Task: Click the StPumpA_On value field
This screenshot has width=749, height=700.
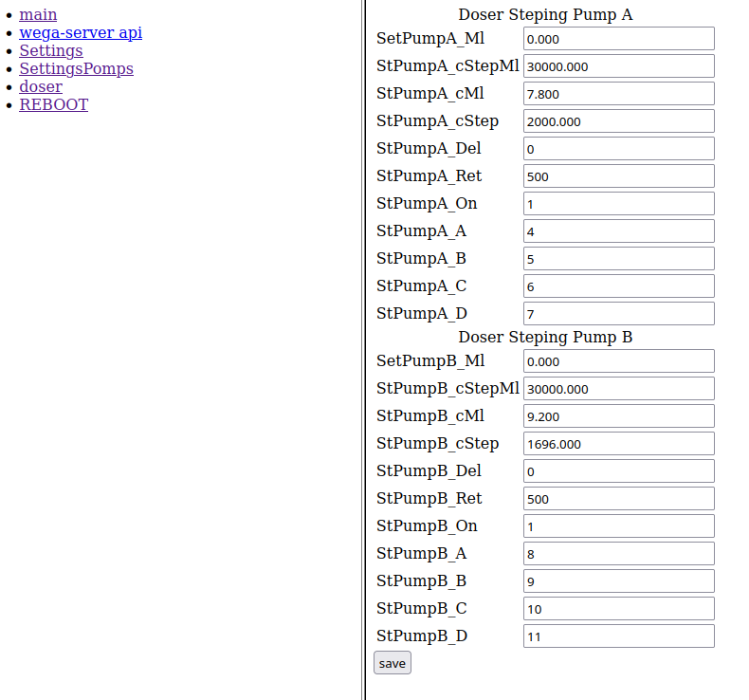Action: click(x=618, y=204)
